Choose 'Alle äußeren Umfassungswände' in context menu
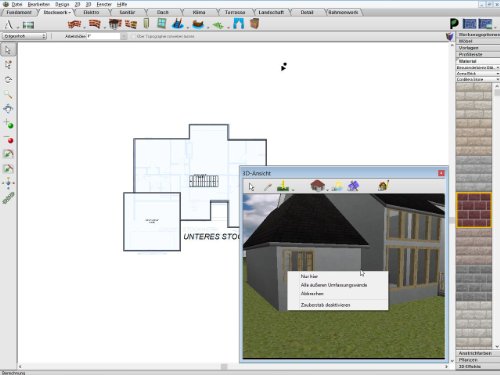 (334, 285)
